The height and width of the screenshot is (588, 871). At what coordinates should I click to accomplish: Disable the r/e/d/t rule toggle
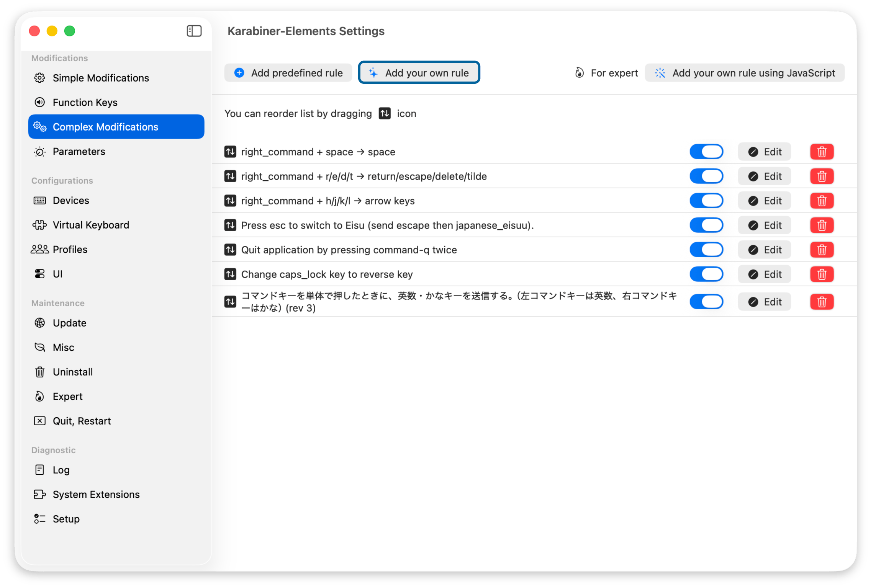coord(706,176)
